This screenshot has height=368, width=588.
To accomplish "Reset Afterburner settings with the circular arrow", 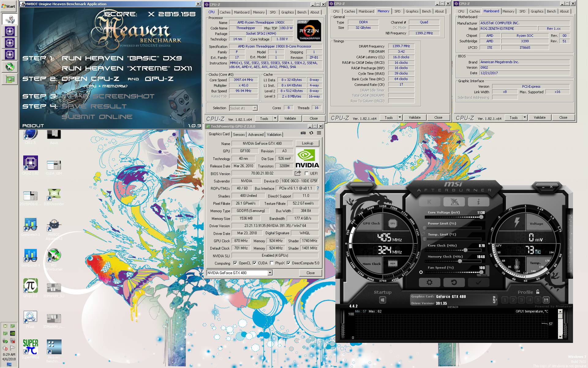I will (454, 282).
